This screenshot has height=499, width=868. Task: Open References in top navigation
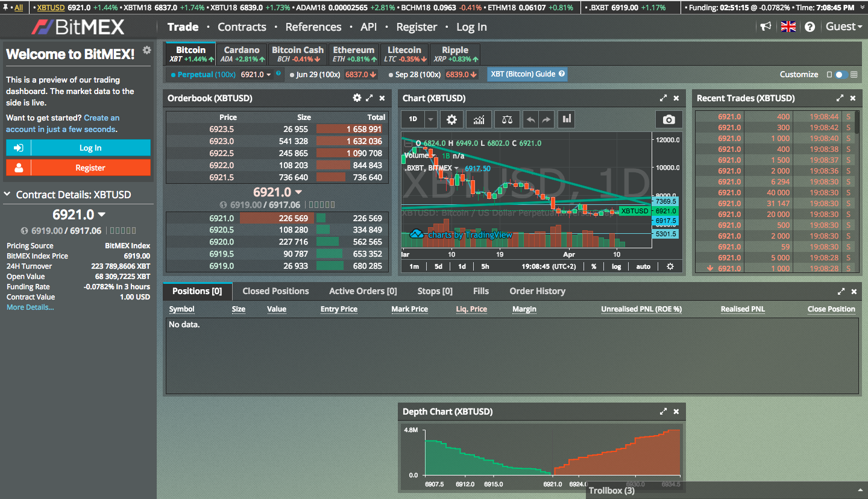click(x=313, y=27)
